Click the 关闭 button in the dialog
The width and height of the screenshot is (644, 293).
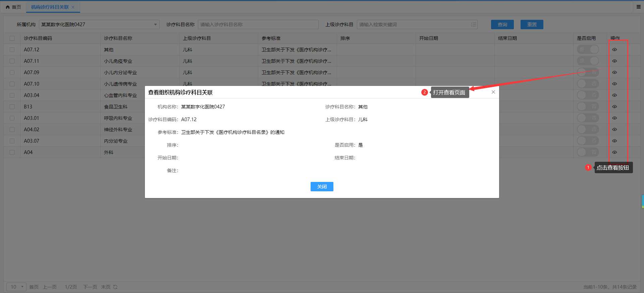(322, 187)
